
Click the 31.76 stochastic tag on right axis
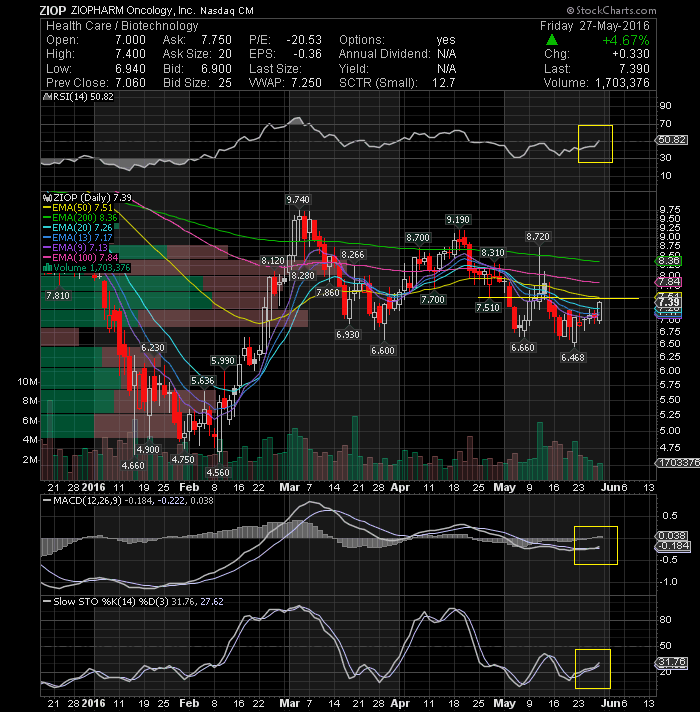click(672, 663)
